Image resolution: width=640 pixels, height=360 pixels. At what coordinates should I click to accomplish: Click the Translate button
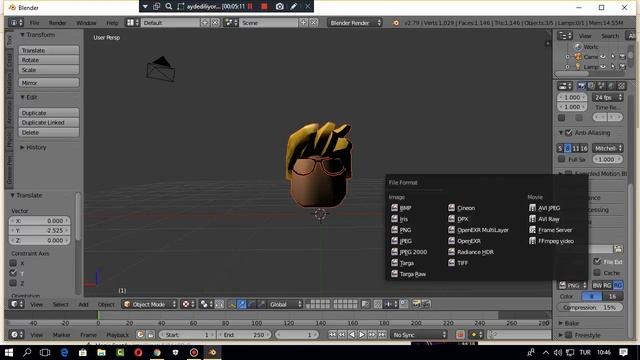(x=49, y=50)
